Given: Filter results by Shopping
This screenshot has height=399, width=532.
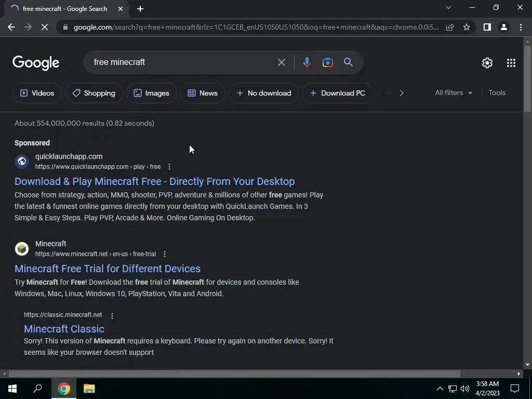Looking at the screenshot, I should coord(94,93).
